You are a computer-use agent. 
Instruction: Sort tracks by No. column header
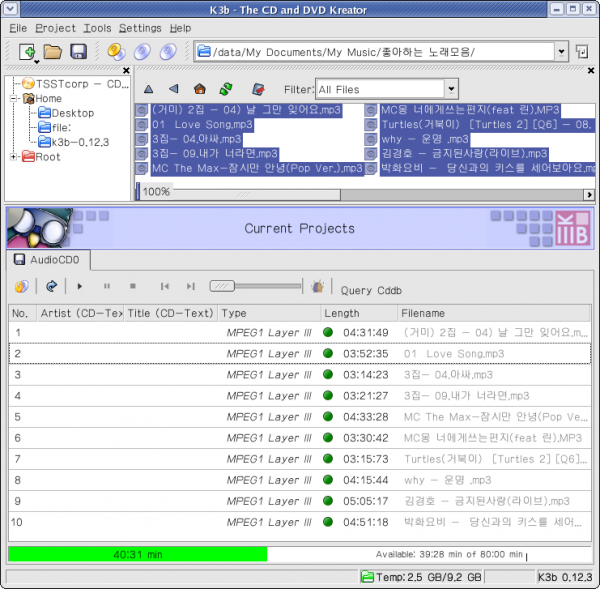(x=23, y=313)
